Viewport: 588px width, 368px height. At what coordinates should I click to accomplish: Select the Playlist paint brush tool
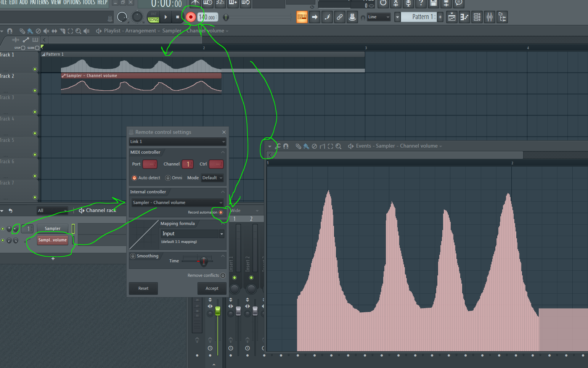point(30,31)
